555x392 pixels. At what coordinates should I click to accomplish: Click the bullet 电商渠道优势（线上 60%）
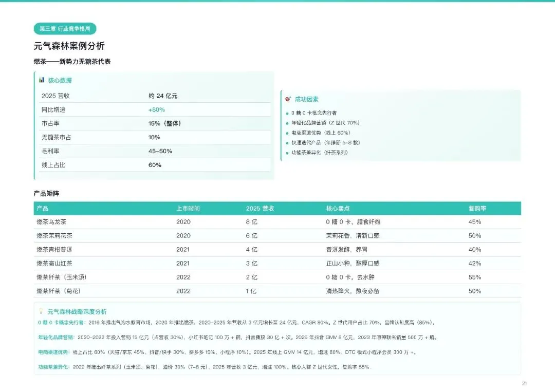point(321,133)
